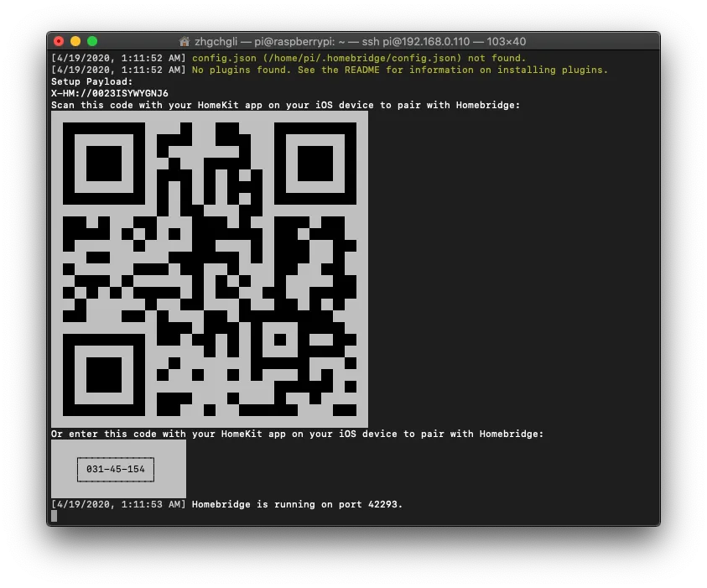Click the 'Or enter this code' instruction line
Viewport: 707px width, 588px height.
(297, 434)
